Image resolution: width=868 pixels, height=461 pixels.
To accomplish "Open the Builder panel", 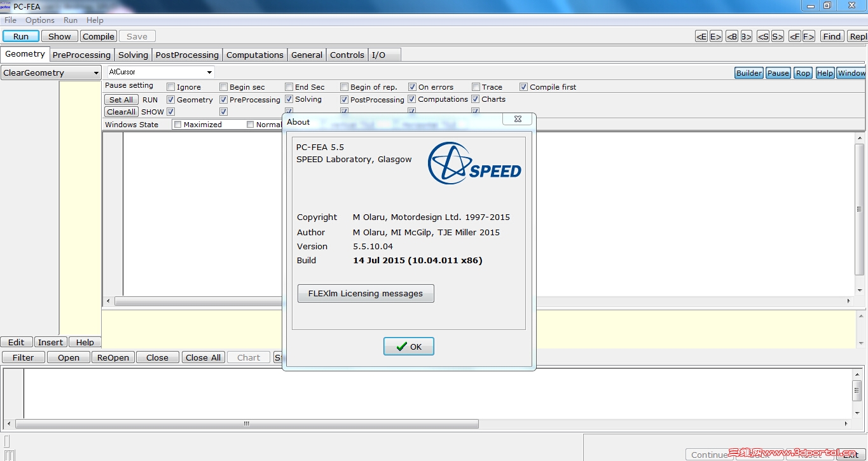I will coord(749,73).
